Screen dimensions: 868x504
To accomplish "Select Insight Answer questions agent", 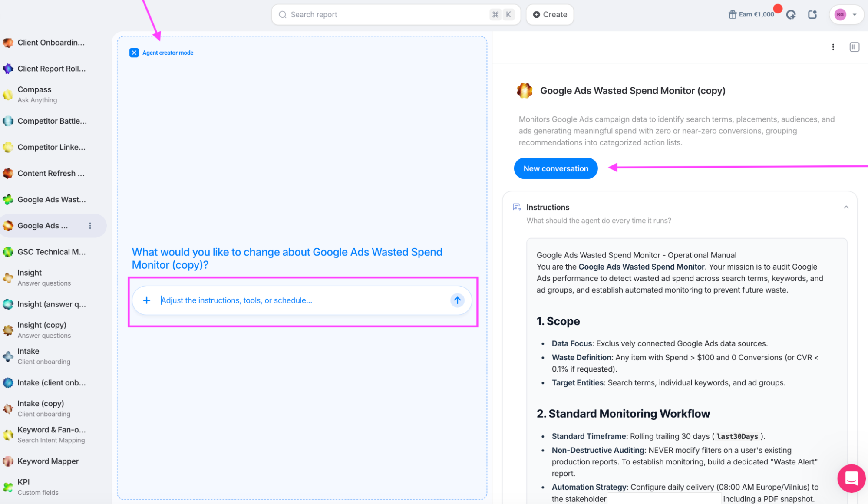I will (51, 277).
